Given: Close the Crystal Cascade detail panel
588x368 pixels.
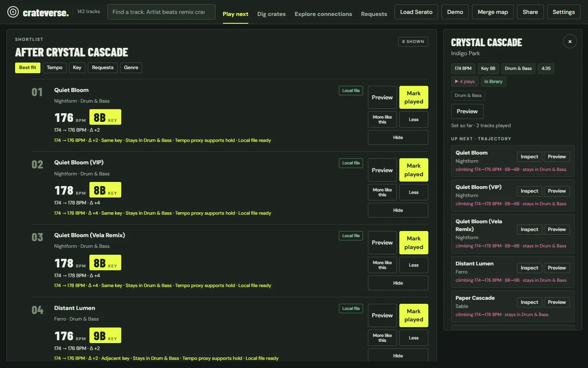Looking at the screenshot, I should [570, 41].
